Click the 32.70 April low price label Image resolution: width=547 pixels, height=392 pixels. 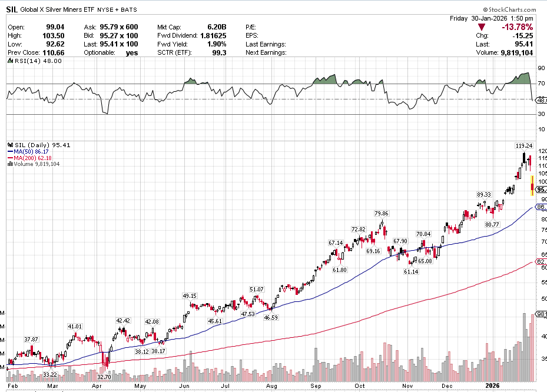(x=104, y=377)
